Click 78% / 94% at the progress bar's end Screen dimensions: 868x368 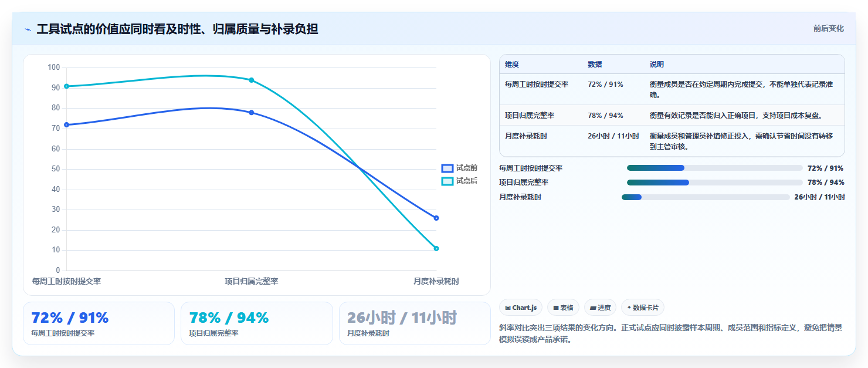pos(826,183)
